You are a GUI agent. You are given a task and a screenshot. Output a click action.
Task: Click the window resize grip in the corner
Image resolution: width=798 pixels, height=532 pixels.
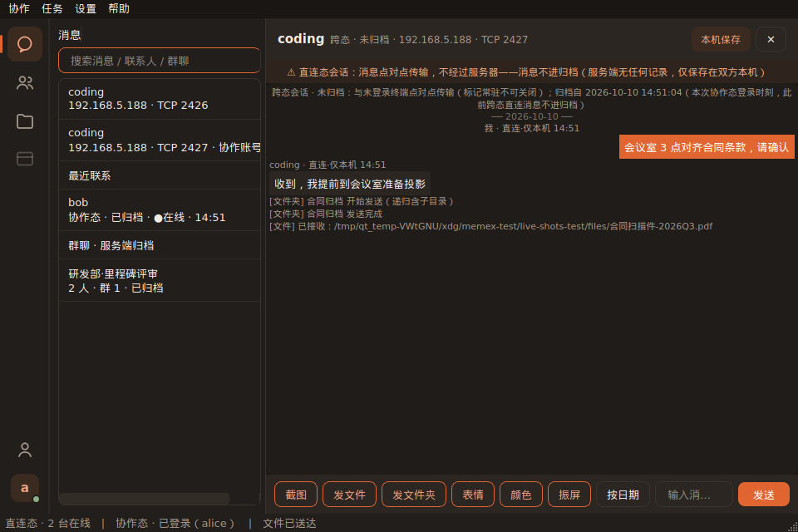click(x=792, y=527)
